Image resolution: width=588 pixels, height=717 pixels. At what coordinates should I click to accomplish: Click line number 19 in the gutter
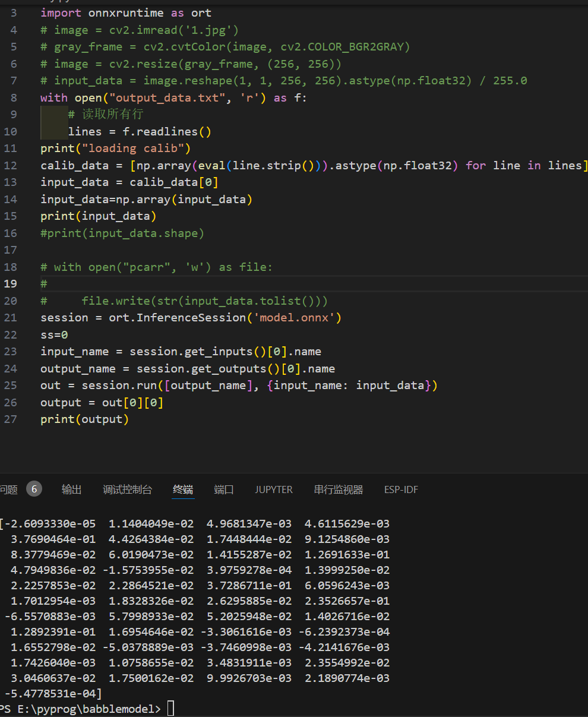(x=11, y=283)
